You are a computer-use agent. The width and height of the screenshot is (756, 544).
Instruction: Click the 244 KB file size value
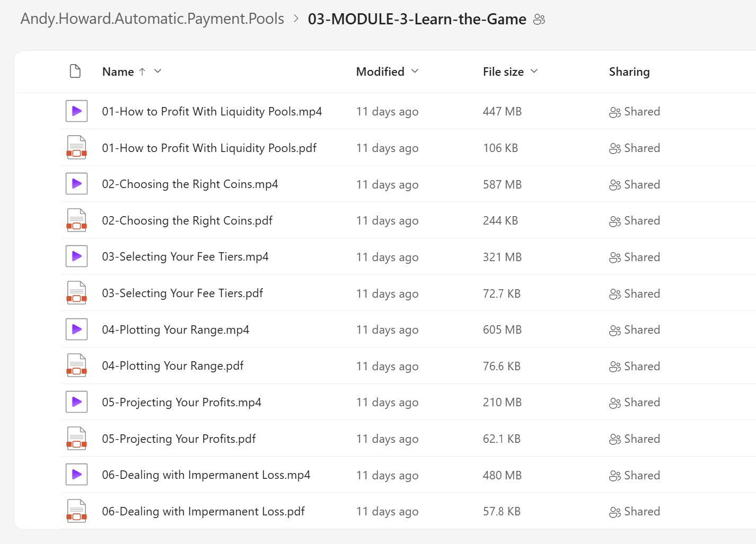click(x=500, y=221)
